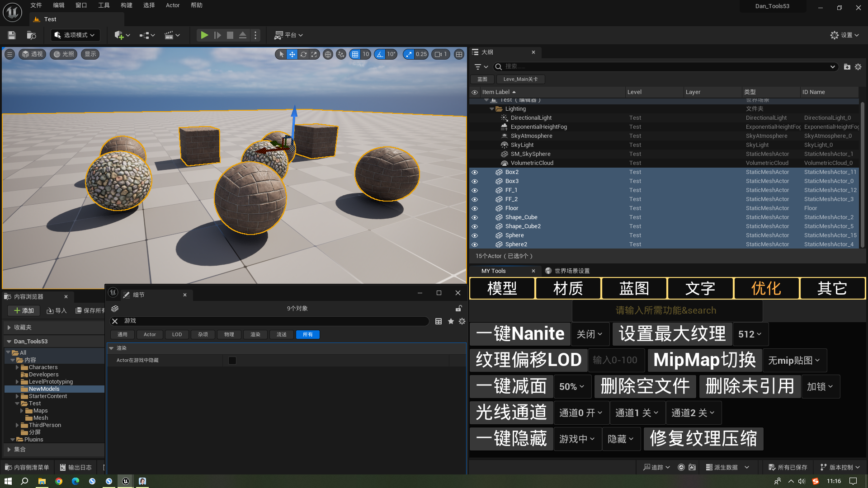Run the 删除空文件 button
The width and height of the screenshot is (868, 488).
pyautogui.click(x=645, y=387)
